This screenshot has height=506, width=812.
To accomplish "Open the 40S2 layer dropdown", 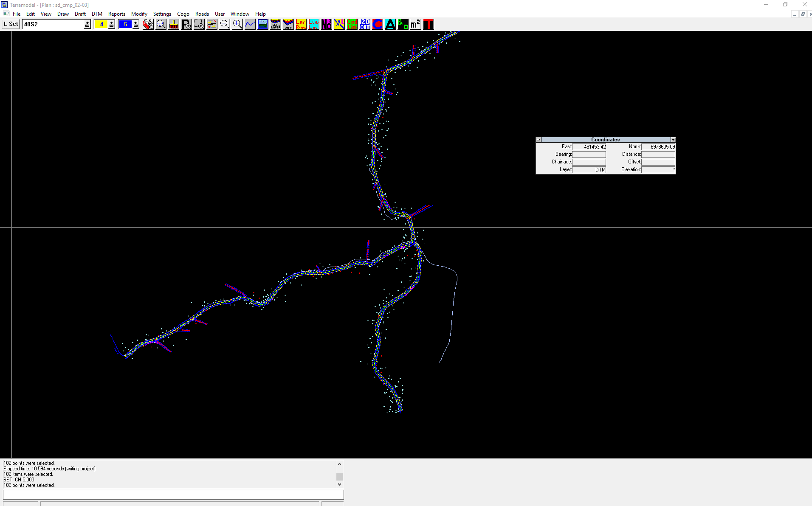I will point(87,24).
